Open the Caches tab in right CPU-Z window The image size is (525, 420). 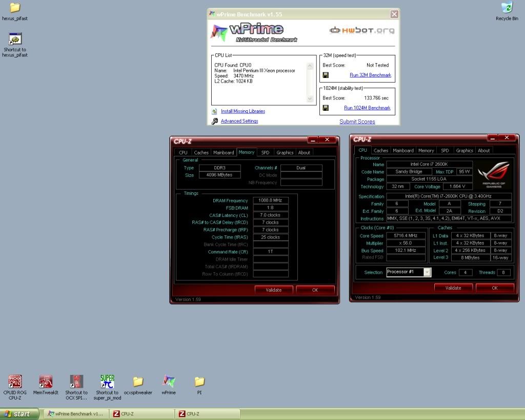(381, 150)
